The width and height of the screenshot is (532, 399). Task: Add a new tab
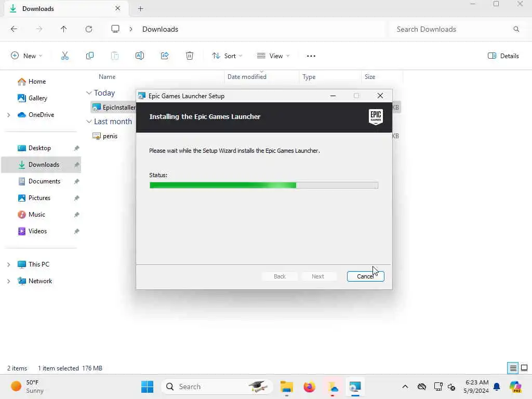(140, 9)
